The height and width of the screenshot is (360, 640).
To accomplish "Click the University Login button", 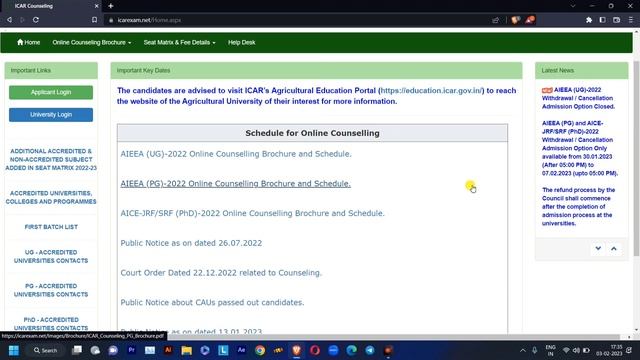I will pyautogui.click(x=51, y=115).
